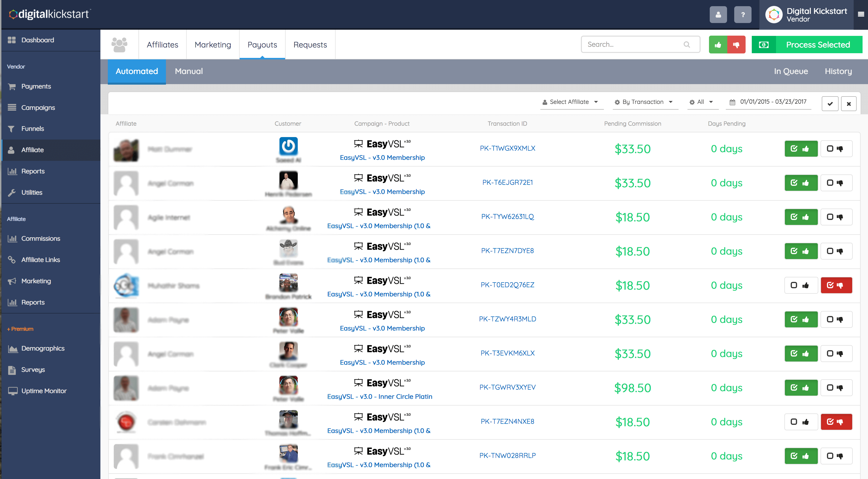
Task: Open the In Queue view
Action: (791, 72)
